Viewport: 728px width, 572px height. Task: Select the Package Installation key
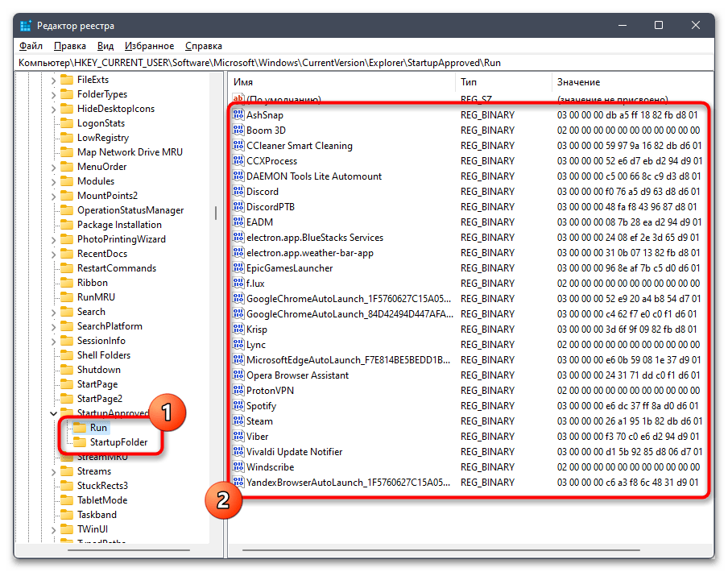119,225
